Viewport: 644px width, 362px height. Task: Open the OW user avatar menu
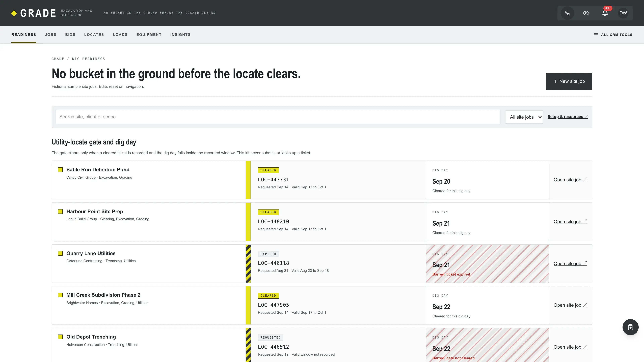(623, 13)
